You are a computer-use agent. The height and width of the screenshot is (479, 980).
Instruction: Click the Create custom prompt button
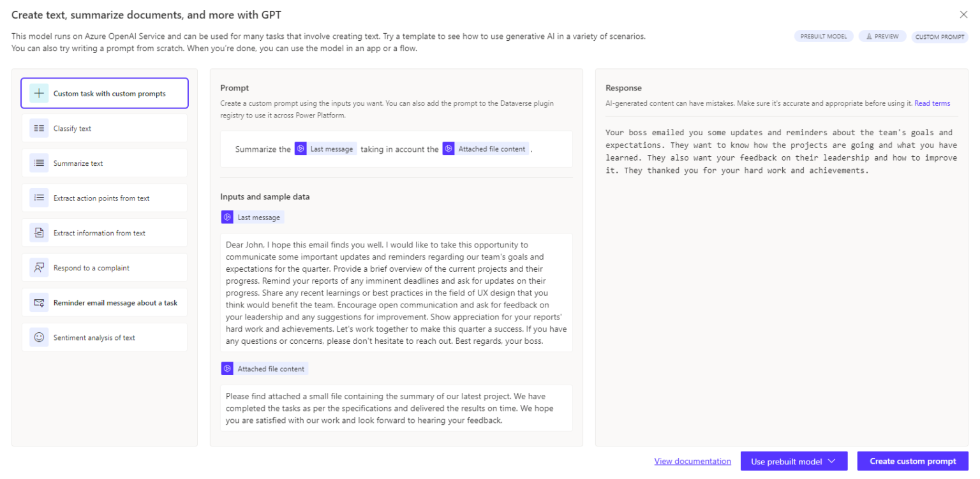pyautogui.click(x=913, y=461)
